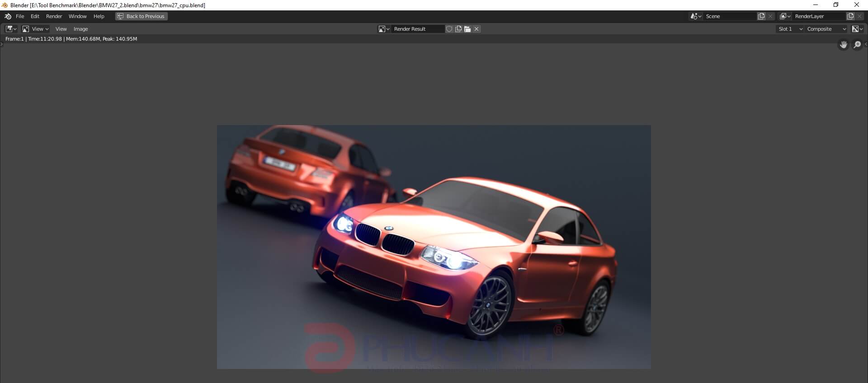Open the View mode dropdown with image icon
868x383 pixels.
point(35,29)
